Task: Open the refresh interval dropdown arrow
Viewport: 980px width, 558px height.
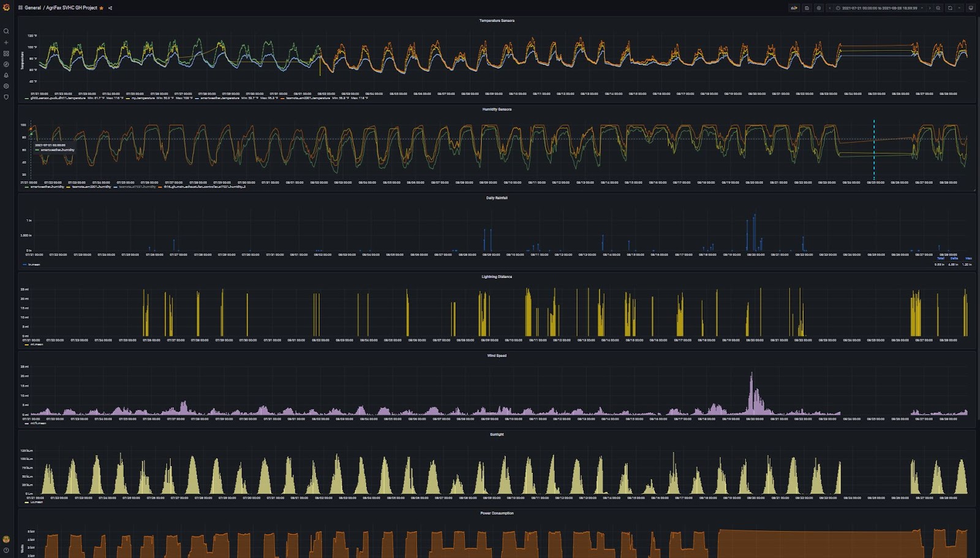Action: click(x=959, y=8)
